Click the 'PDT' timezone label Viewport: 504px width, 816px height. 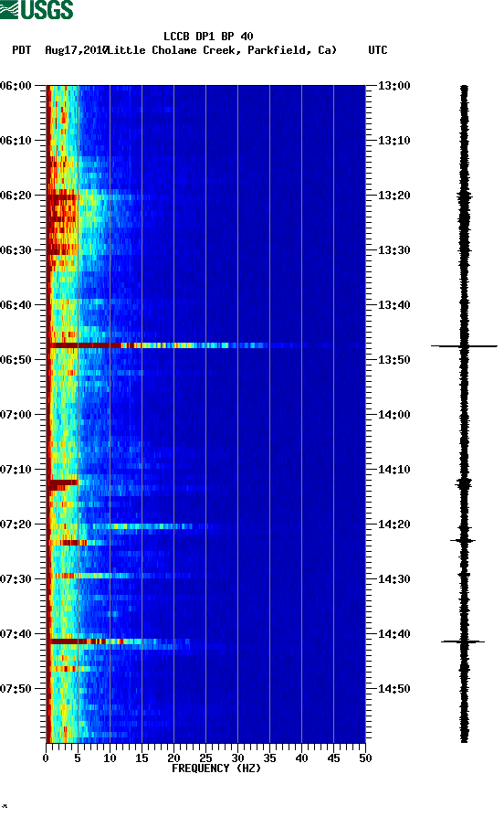coord(21,50)
